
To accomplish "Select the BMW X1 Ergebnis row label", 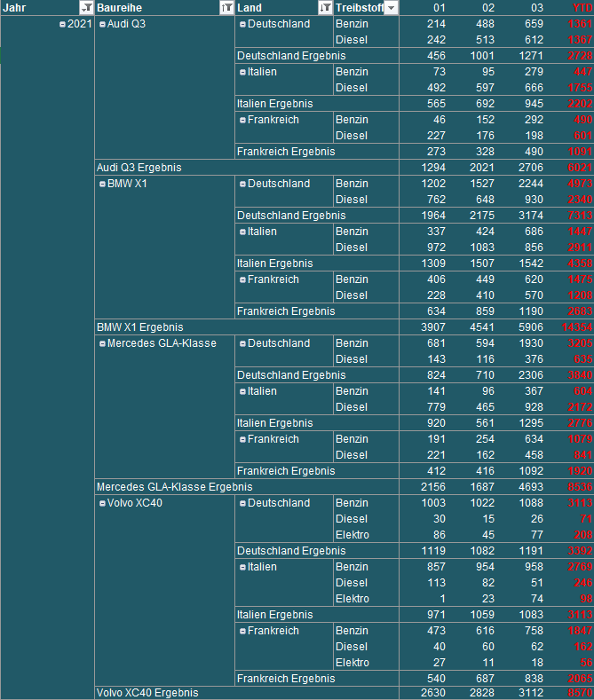I will click(139, 327).
